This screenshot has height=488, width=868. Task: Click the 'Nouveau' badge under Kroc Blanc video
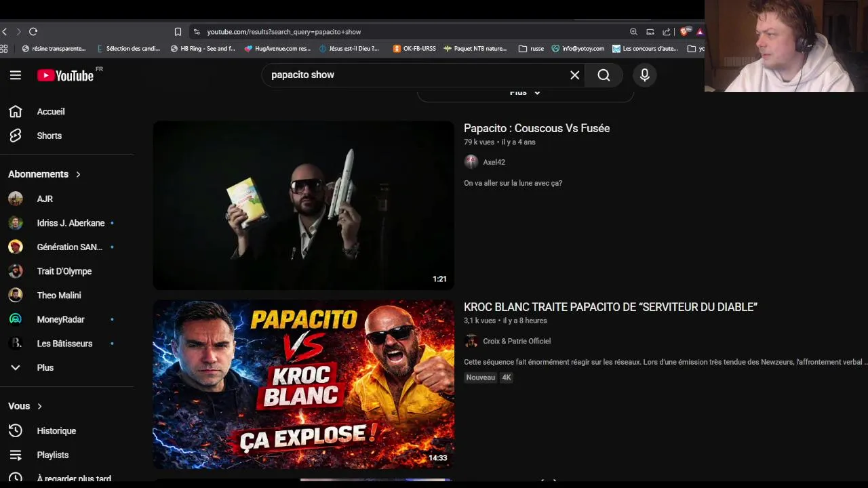(481, 378)
